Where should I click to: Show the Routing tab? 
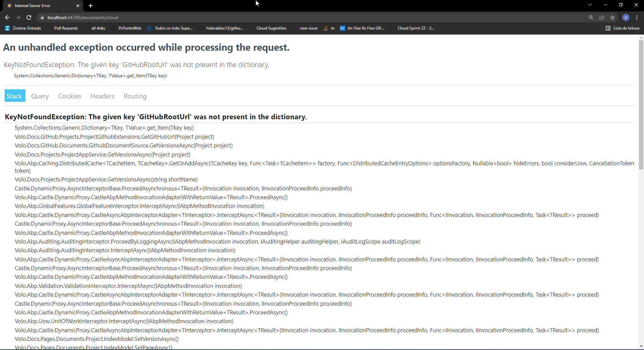[135, 96]
